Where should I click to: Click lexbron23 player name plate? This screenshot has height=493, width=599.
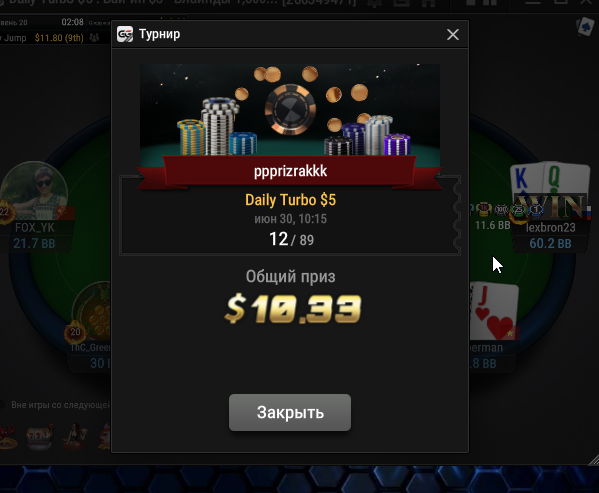point(550,228)
